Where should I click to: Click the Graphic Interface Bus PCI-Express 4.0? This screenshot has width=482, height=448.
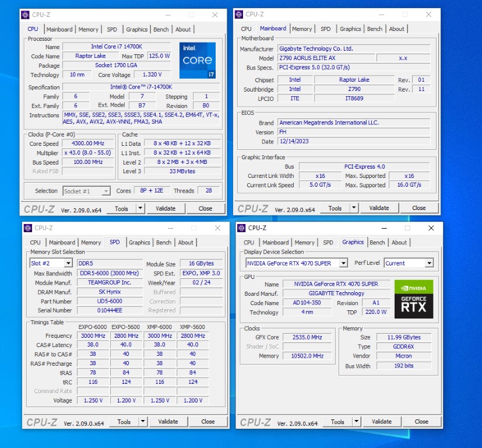point(364,166)
